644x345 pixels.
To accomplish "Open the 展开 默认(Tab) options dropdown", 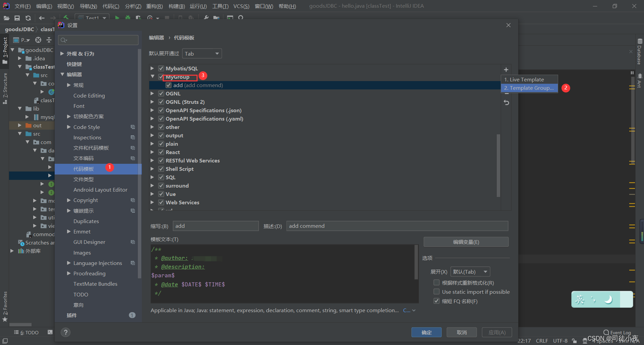I will coord(470,272).
